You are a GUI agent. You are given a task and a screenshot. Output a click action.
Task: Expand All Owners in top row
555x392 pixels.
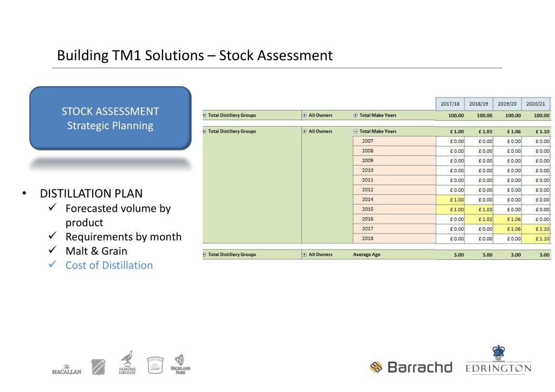click(305, 115)
